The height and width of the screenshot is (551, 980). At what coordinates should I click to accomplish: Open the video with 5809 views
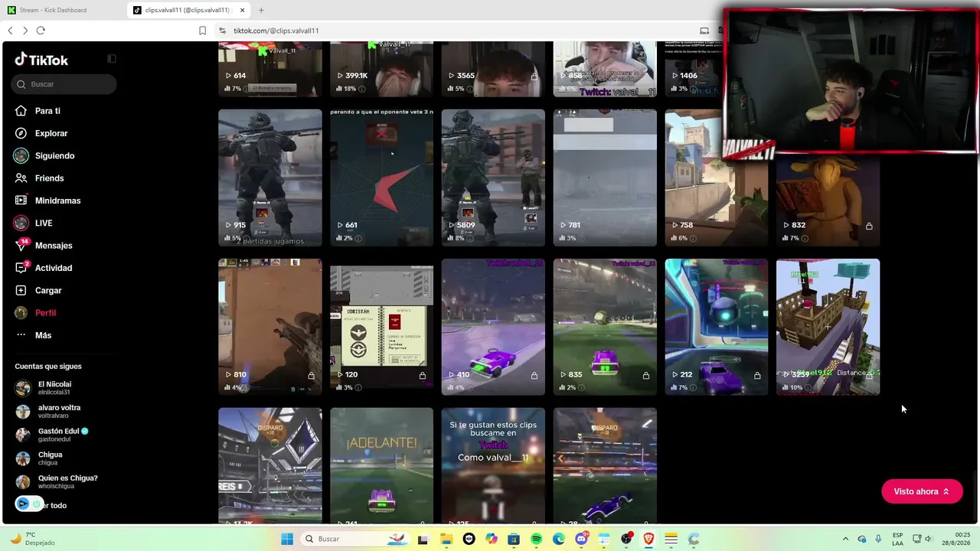pyautogui.click(x=493, y=178)
